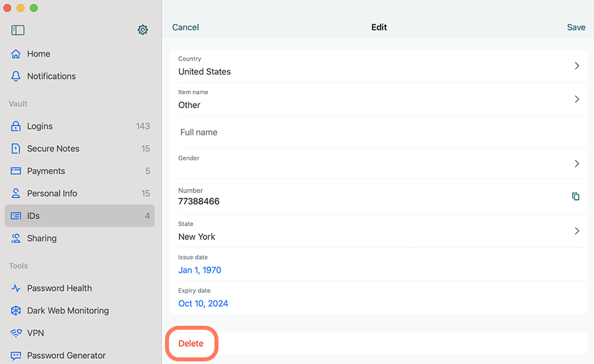
Task: Open Dark Web Monitoring icon
Action: [x=16, y=311]
